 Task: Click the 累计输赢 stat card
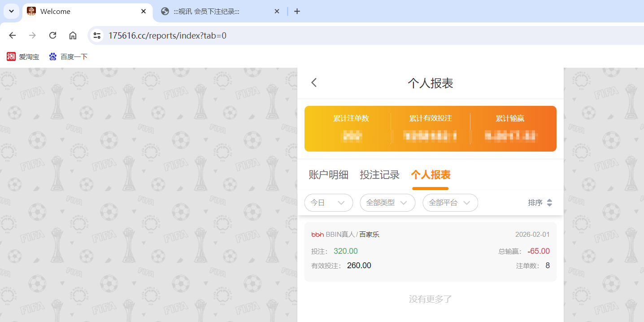[509, 128]
